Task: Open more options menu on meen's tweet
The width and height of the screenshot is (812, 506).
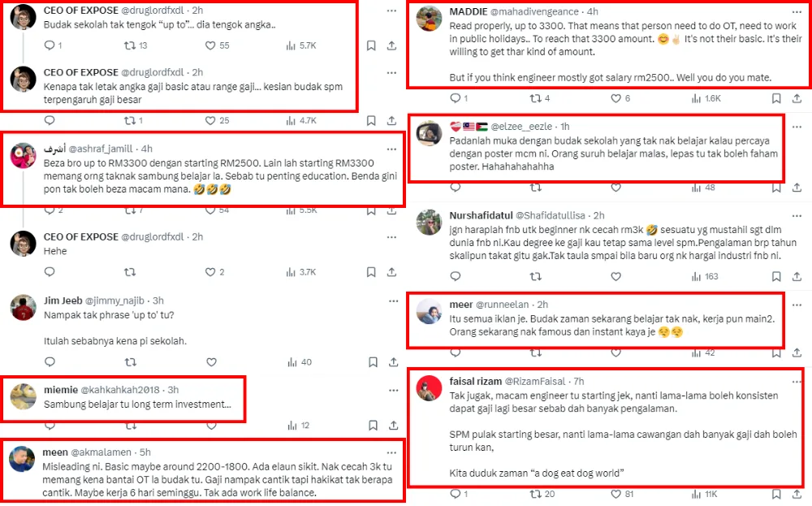Action: coord(391,452)
